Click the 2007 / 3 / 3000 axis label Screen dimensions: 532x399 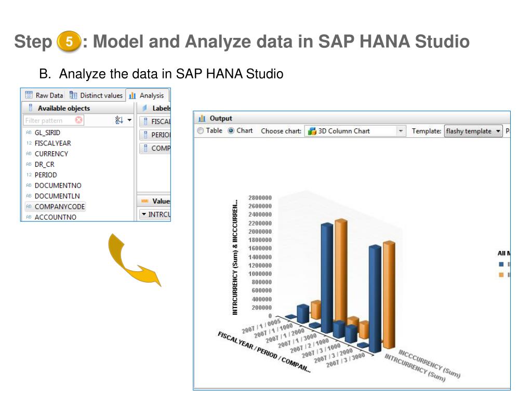(345, 360)
